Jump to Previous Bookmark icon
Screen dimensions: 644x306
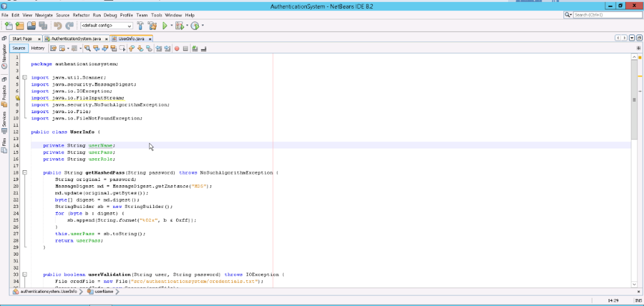pos(131,48)
